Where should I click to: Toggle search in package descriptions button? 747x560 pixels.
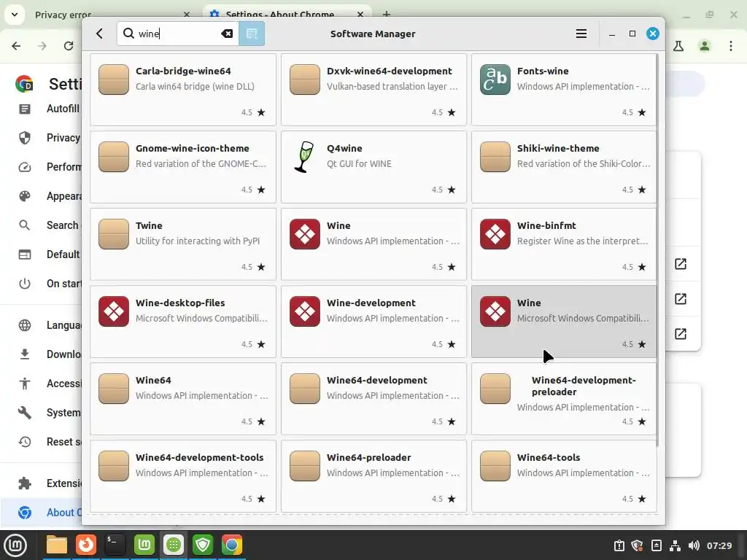pyautogui.click(x=252, y=34)
